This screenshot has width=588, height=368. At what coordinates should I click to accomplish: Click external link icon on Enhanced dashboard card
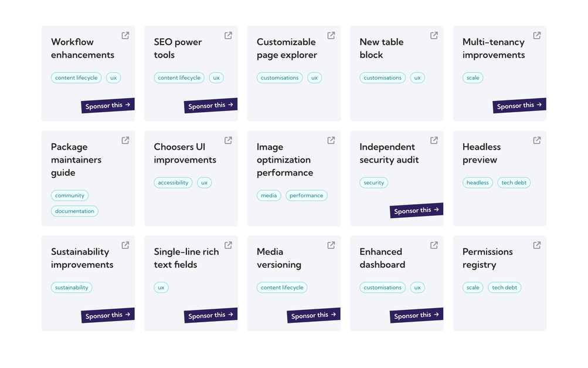pyautogui.click(x=434, y=245)
